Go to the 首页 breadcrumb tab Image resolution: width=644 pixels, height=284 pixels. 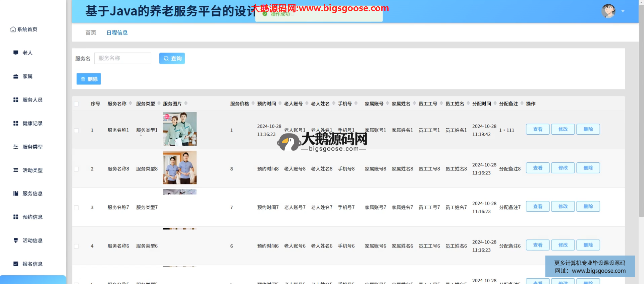[91, 32]
